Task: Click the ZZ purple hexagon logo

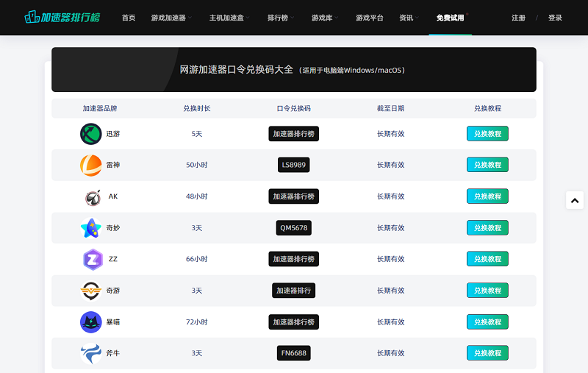Action: [x=93, y=259]
